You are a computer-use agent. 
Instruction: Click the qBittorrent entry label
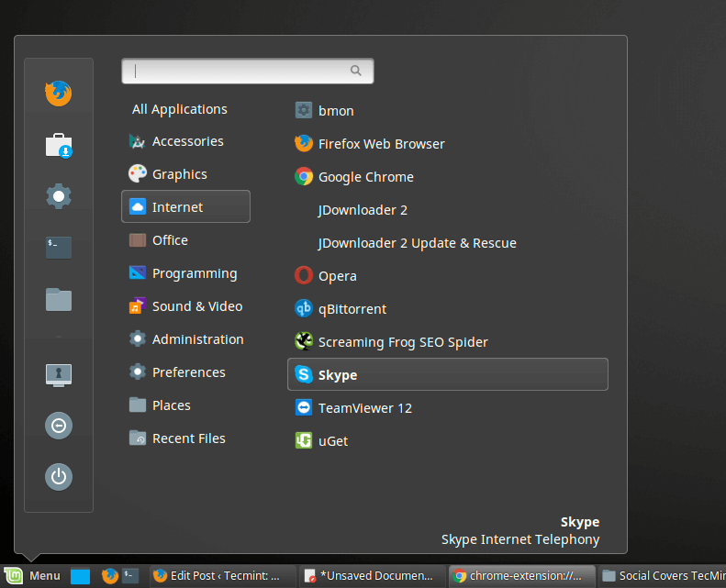click(x=352, y=309)
